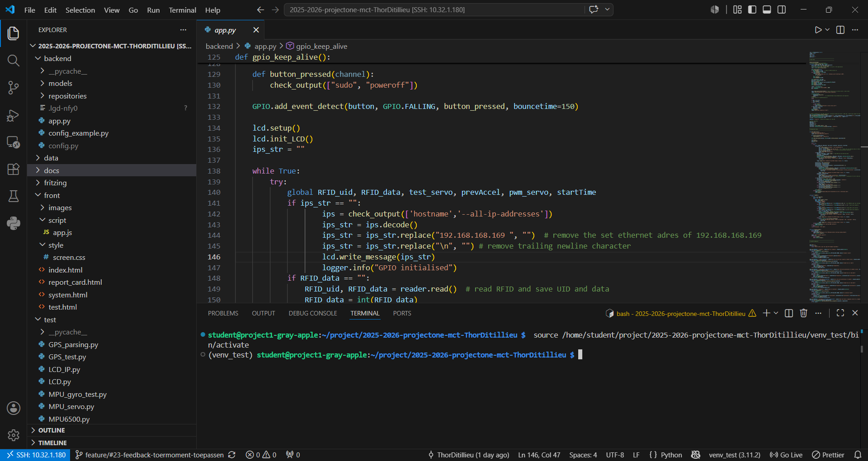Screen dimensions: 868x461
Task: Toggle Secondary Side Bar visibility
Action: [782, 9]
